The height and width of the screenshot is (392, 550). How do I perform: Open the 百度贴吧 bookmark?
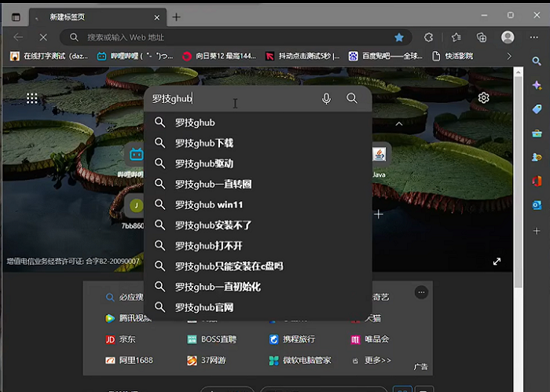pyautogui.click(x=386, y=56)
